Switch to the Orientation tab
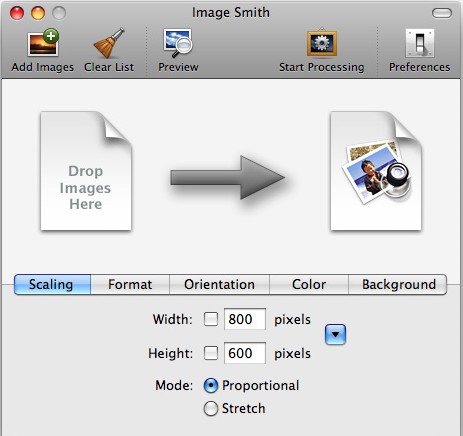This screenshot has height=436, width=463. (x=219, y=284)
